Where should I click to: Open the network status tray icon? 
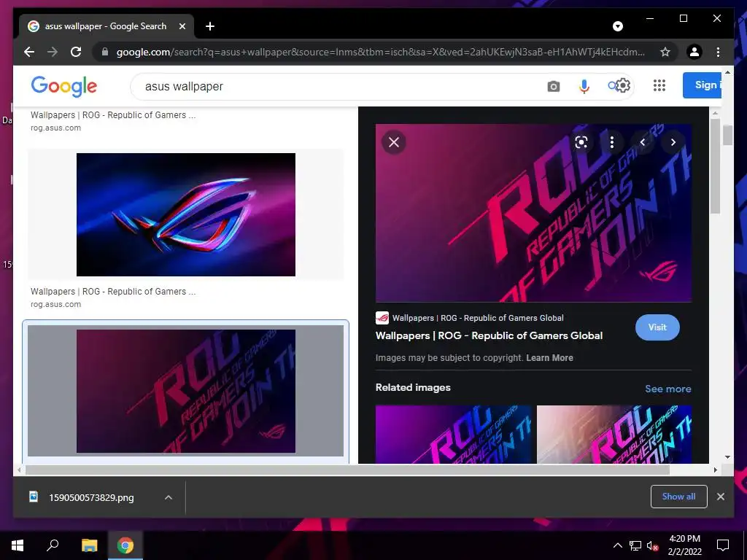click(635, 545)
